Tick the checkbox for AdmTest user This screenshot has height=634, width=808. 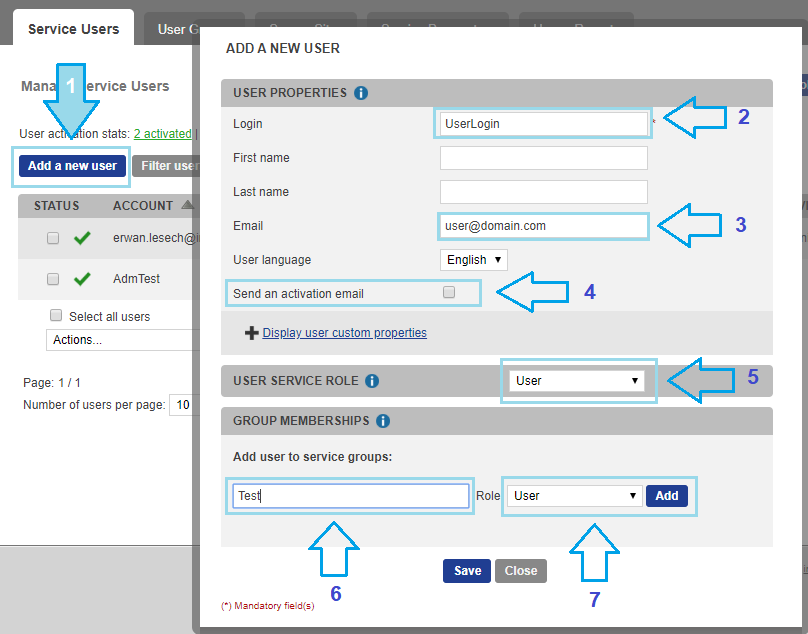click(x=53, y=279)
